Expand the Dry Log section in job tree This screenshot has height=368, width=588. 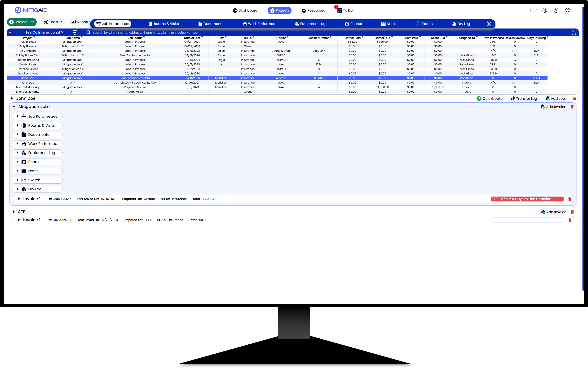coord(17,189)
